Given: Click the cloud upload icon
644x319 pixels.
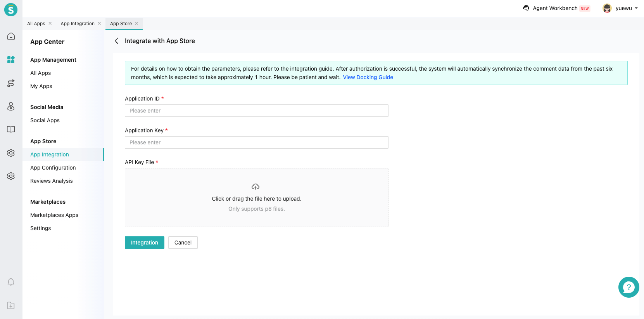Looking at the screenshot, I should [x=256, y=187].
